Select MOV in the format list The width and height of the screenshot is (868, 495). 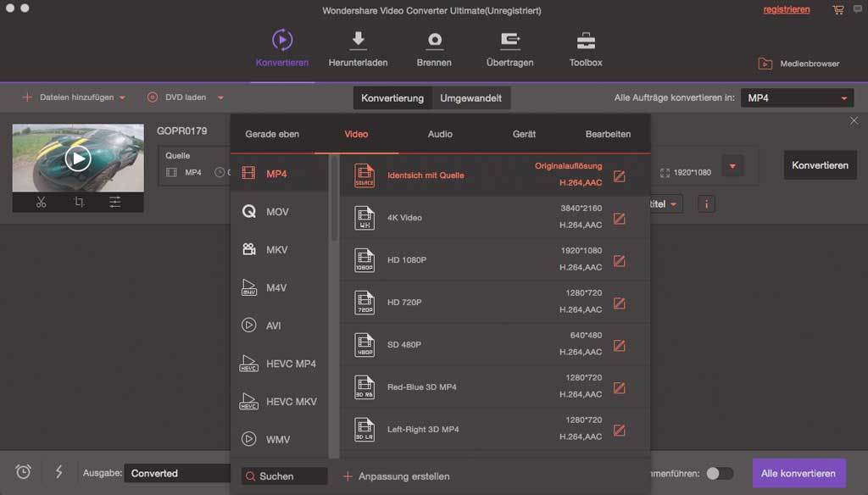click(280, 212)
